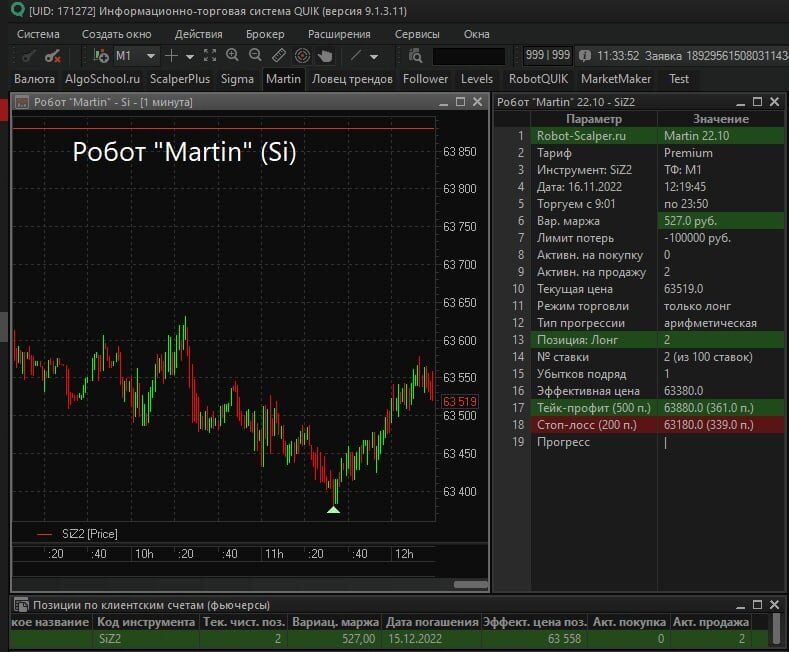Click the zoom in magnifier icon
Image resolution: width=789 pixels, height=652 pixels.
[232, 55]
